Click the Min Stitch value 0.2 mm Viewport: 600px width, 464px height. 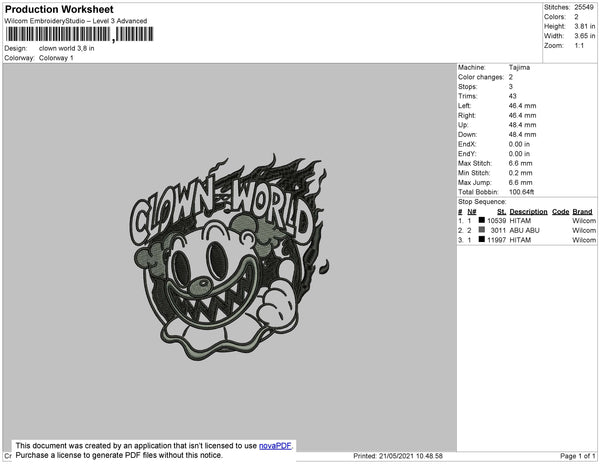[x=520, y=173]
